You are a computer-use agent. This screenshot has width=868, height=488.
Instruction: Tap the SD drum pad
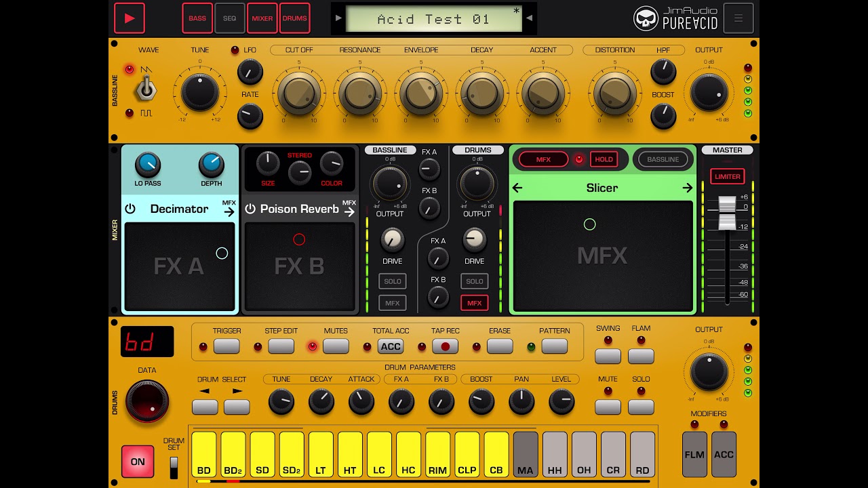[262, 454]
